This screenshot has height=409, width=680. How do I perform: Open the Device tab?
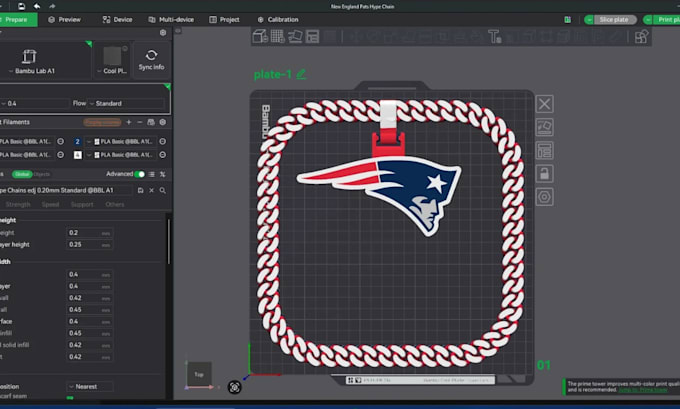[x=118, y=20]
